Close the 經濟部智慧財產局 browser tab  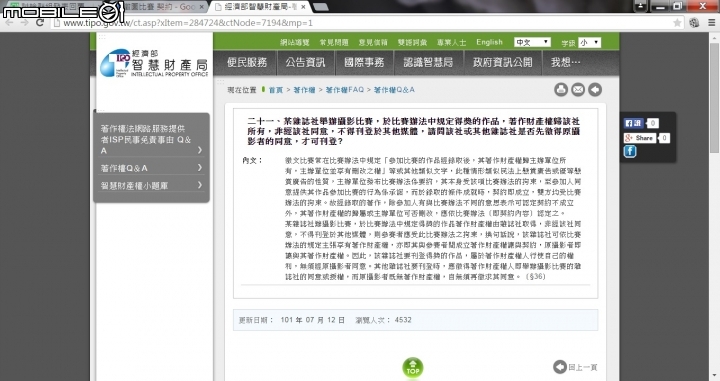point(303,7)
